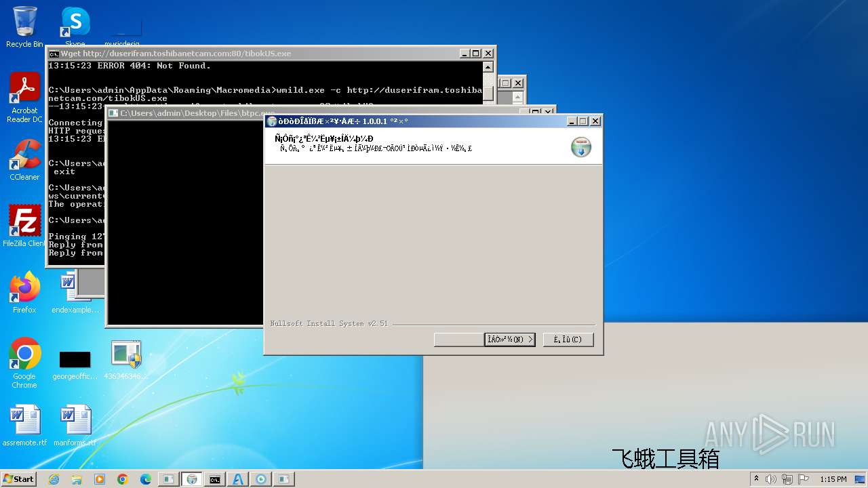
Task: Click the installer header logo icon
Action: [x=580, y=147]
